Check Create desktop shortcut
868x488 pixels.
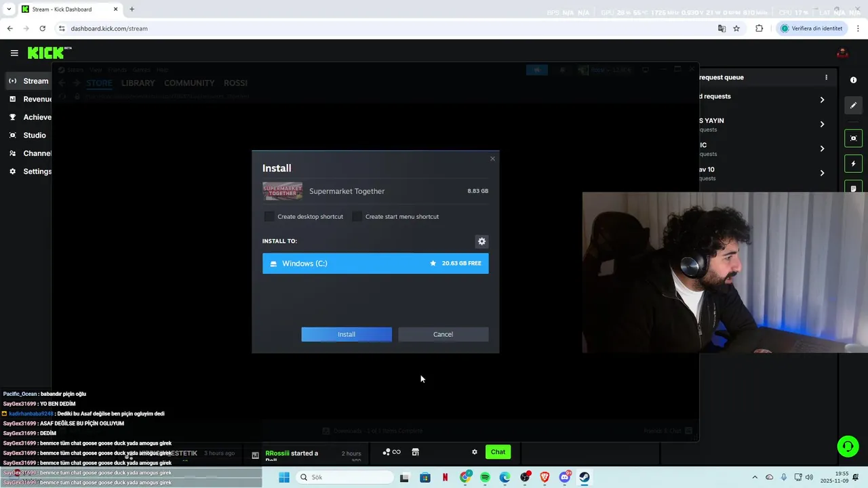point(269,216)
